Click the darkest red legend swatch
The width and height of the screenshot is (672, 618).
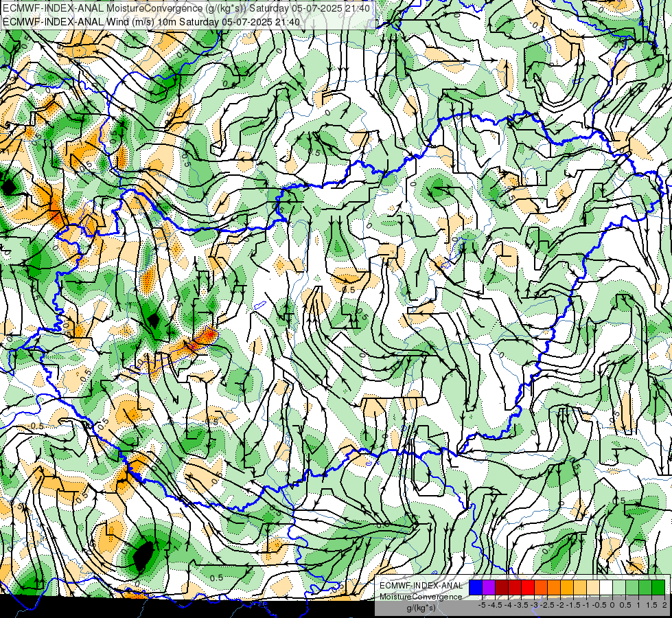(x=502, y=588)
